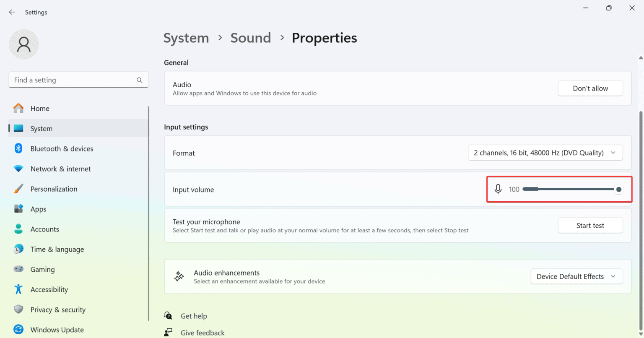Start the microphone test

(590, 225)
